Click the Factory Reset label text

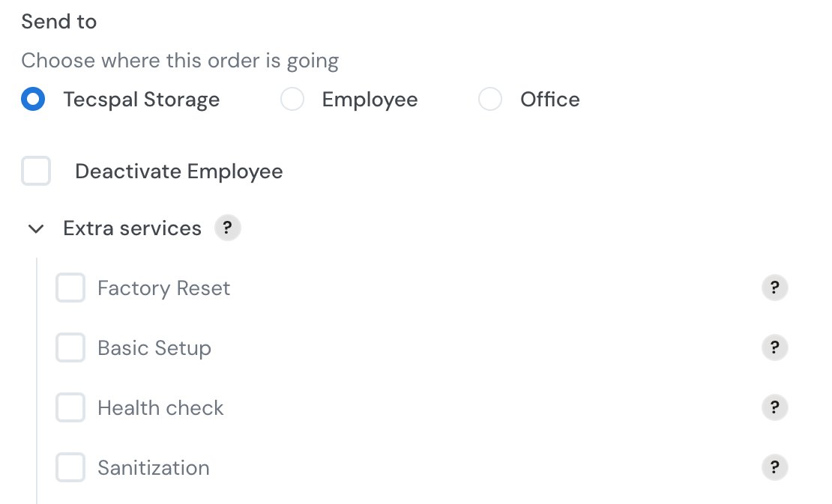point(164,288)
